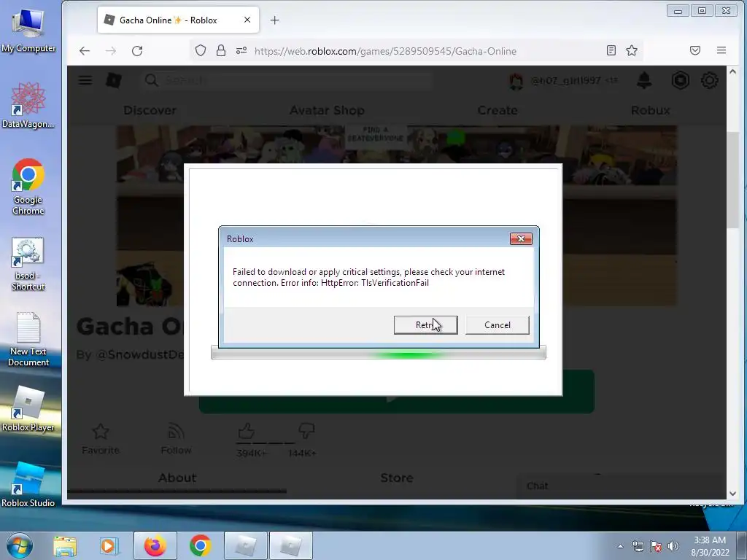This screenshot has height=560, width=747.
Task: Click the scrollbar up arrow
Action: coord(732,72)
